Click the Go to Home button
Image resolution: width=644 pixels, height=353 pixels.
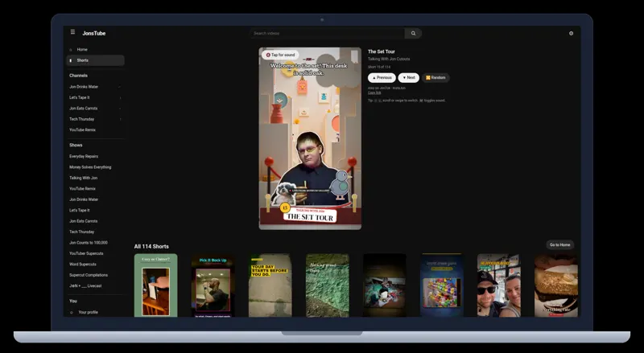click(x=559, y=244)
